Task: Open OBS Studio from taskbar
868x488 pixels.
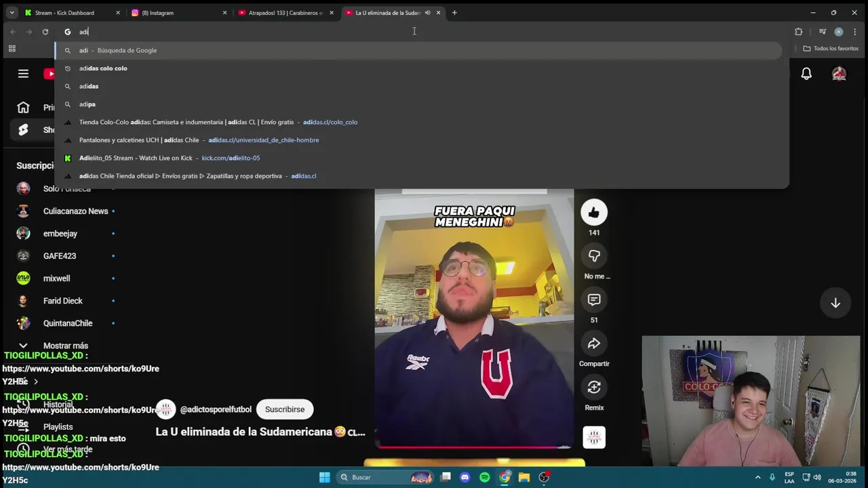Action: pyautogui.click(x=544, y=477)
